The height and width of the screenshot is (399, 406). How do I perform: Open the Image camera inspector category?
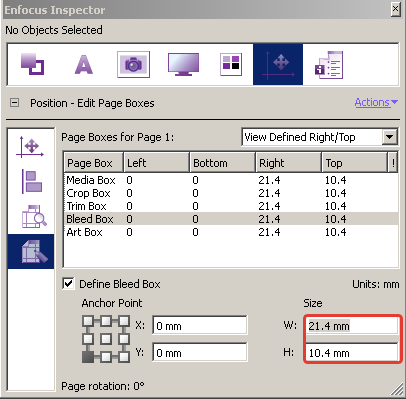click(133, 64)
